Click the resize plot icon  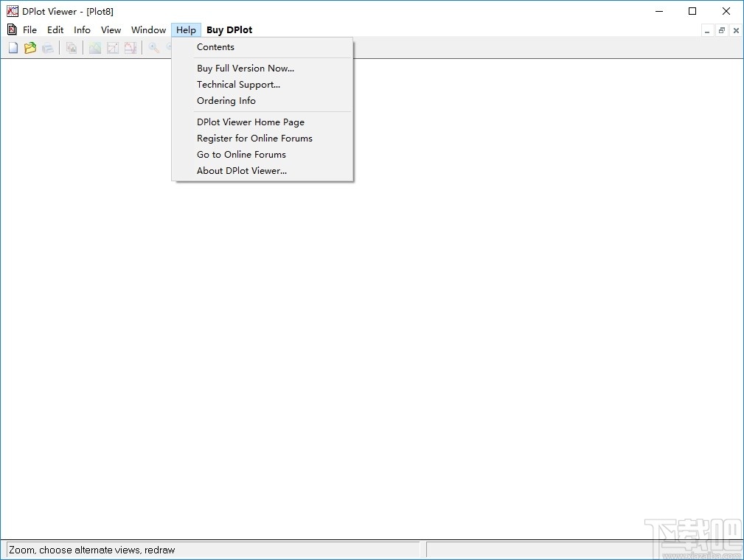click(x=112, y=47)
